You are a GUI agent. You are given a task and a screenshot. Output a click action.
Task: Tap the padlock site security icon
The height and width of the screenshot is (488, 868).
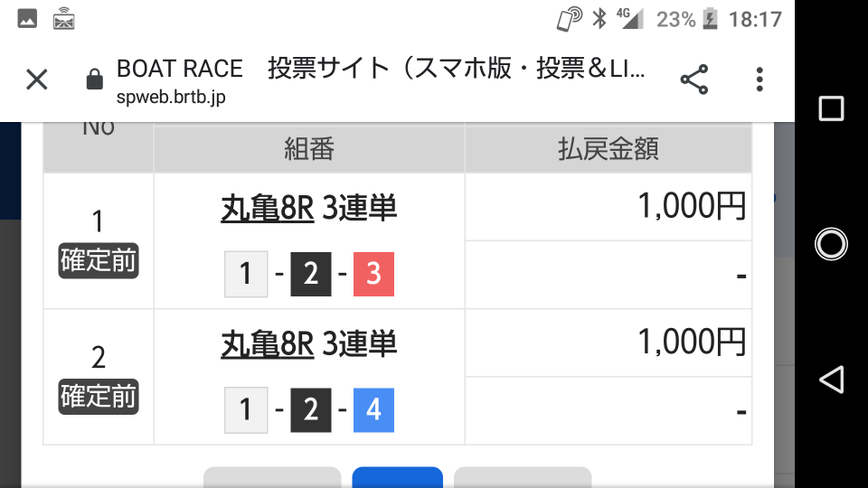pos(95,80)
